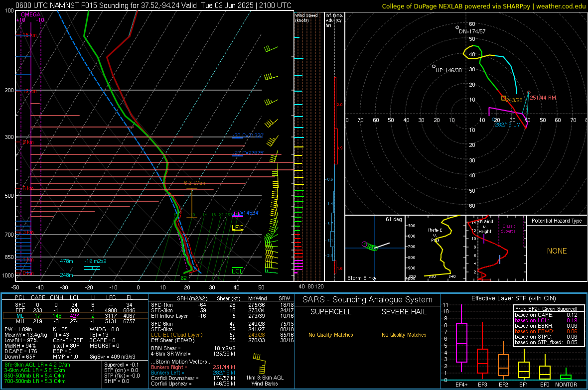Click the Corfidi Downshear vector line
The height and width of the screenshot is (390, 588).
[x=193, y=378]
